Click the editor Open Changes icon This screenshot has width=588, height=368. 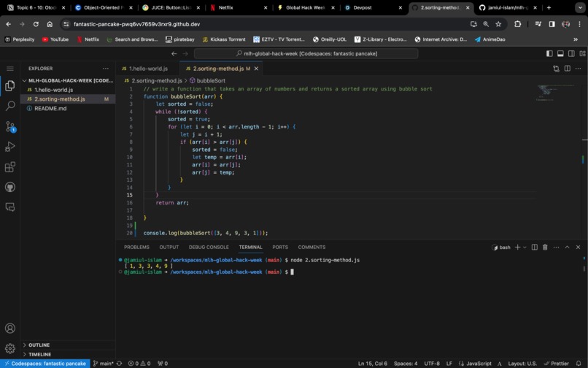tap(556, 69)
